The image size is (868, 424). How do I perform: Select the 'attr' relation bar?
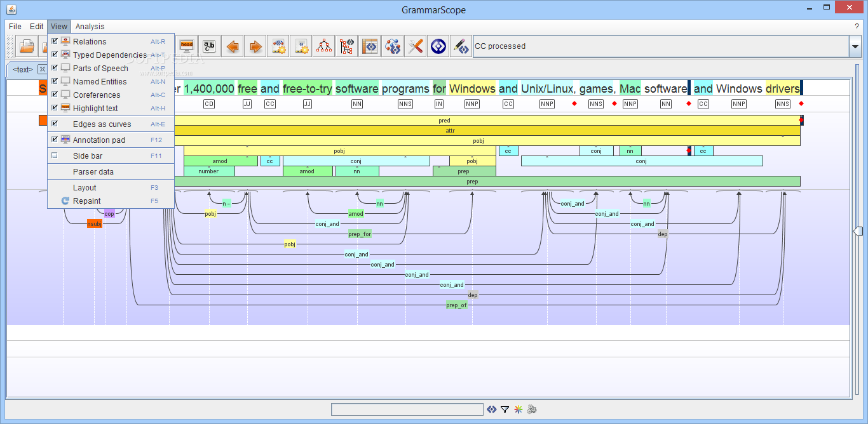point(450,130)
